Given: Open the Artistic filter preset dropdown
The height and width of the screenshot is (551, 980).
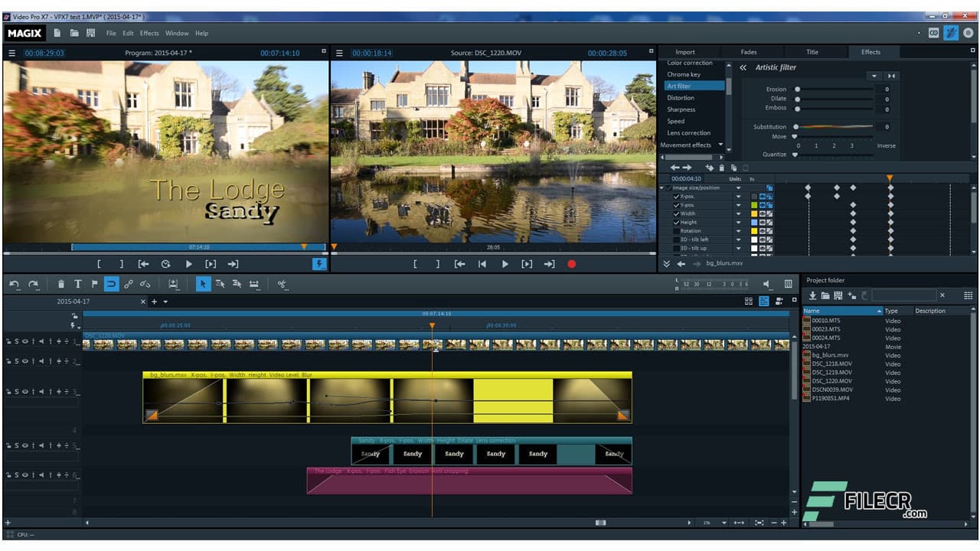Looking at the screenshot, I should coord(874,76).
